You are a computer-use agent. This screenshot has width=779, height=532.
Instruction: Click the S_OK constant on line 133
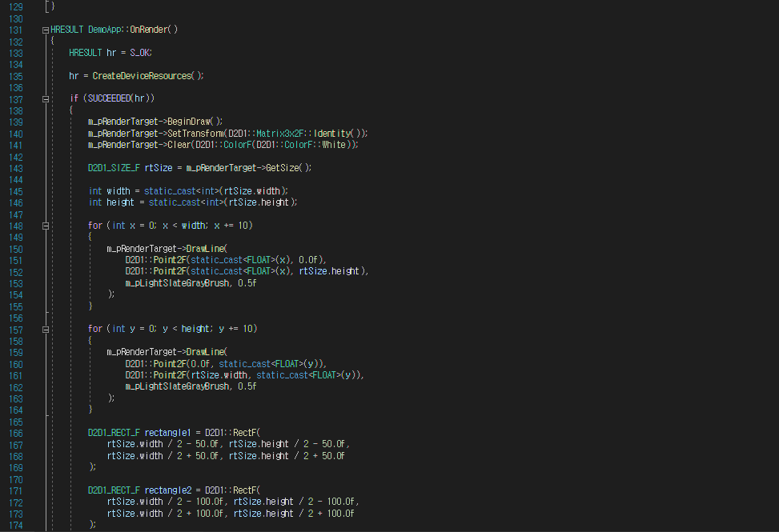pos(139,53)
